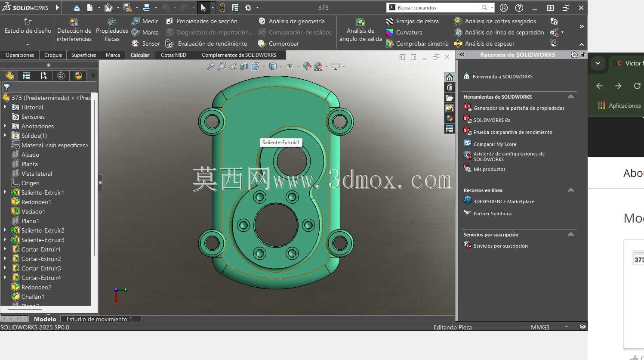The width and height of the screenshot is (644, 360).
Task: Click Section View icon in viewport toolbar
Action: pyautogui.click(x=244, y=66)
